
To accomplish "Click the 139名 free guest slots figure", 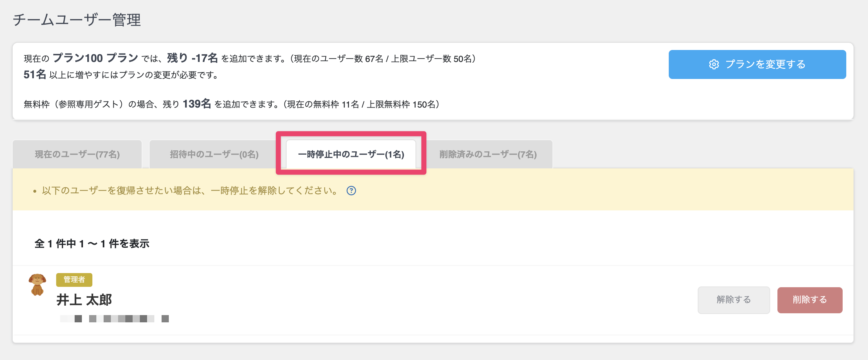I will 197,104.
